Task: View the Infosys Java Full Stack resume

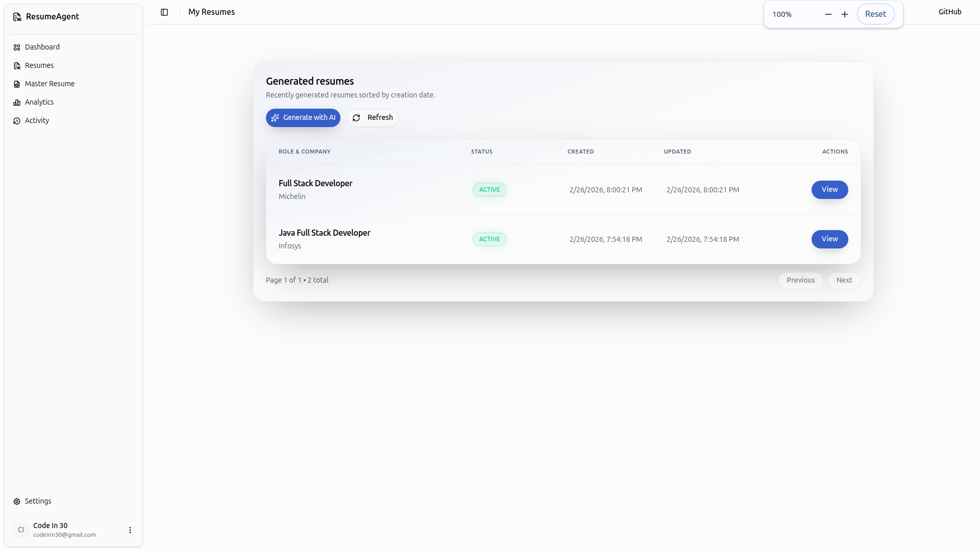Action: pyautogui.click(x=829, y=239)
